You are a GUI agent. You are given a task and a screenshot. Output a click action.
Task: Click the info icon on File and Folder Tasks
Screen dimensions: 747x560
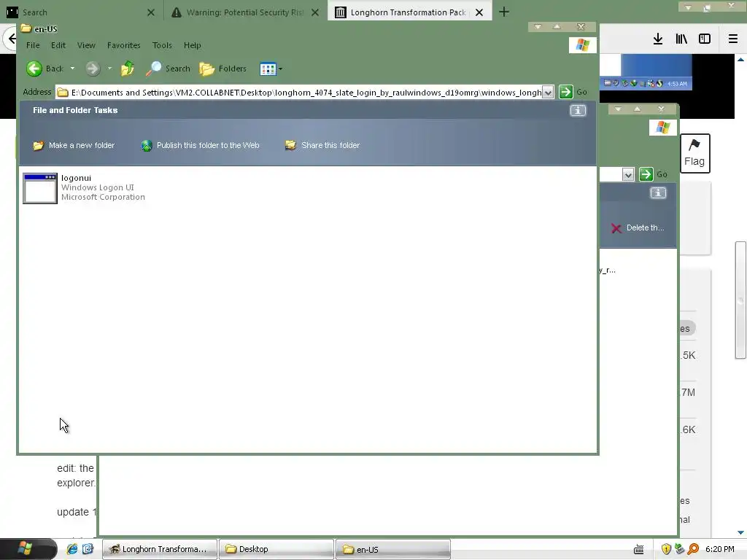point(578,111)
